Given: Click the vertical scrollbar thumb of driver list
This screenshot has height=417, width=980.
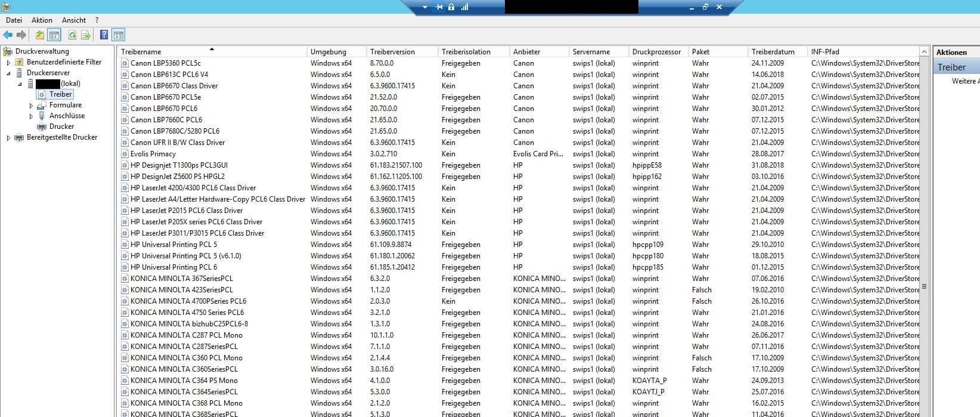Looking at the screenshot, I should 925,286.
